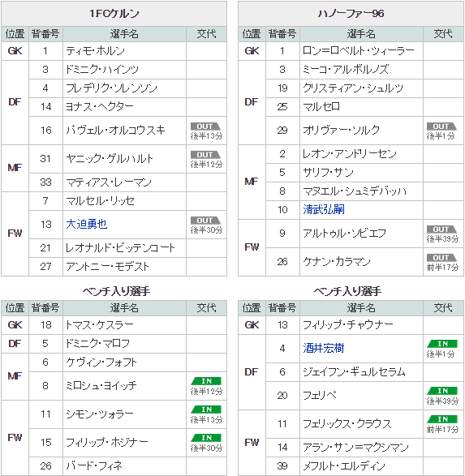Click IN badge next to フェリペ
Image resolution: width=465 pixels, height=476 pixels.
click(x=442, y=391)
